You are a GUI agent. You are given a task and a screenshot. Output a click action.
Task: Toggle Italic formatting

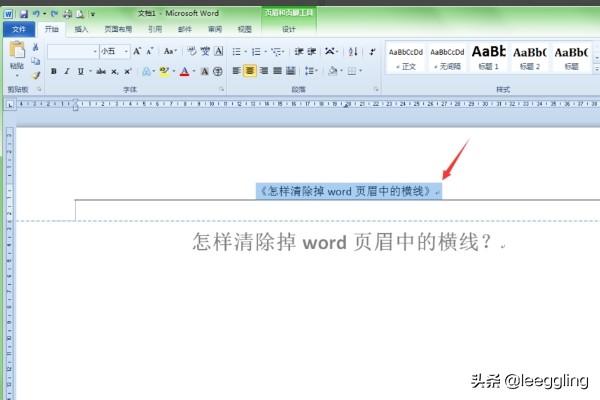[x=67, y=71]
